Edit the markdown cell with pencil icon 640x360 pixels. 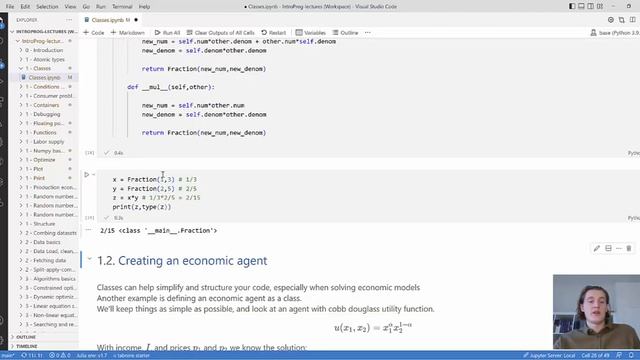point(597,248)
